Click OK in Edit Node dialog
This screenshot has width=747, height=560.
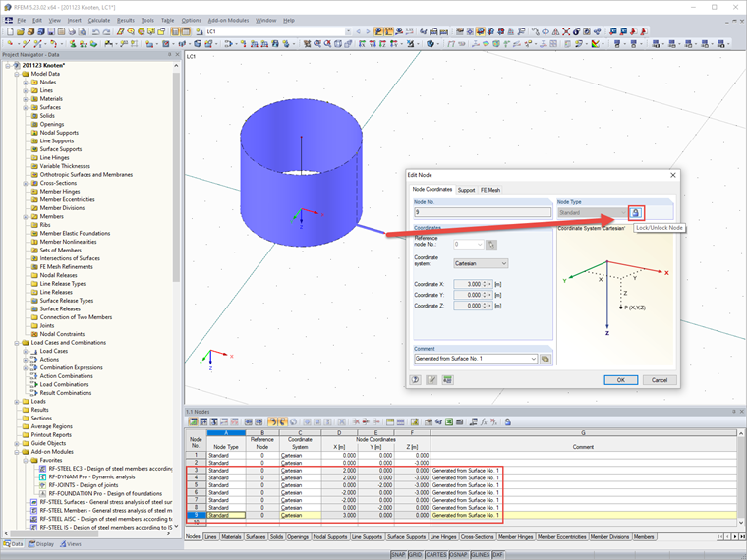point(621,380)
